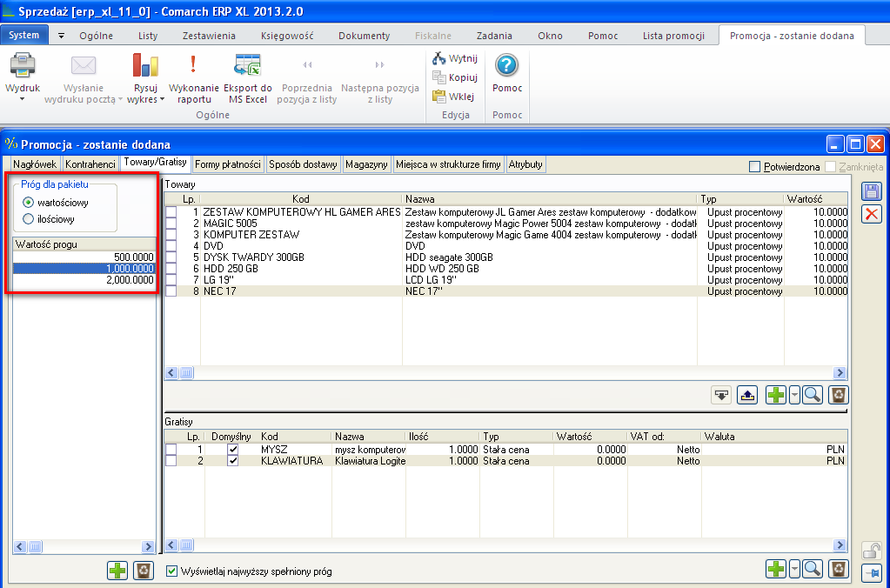Image resolution: width=890 pixels, height=588 pixels.
Task: Click the Towary import arrow-down icon
Action: (x=721, y=394)
